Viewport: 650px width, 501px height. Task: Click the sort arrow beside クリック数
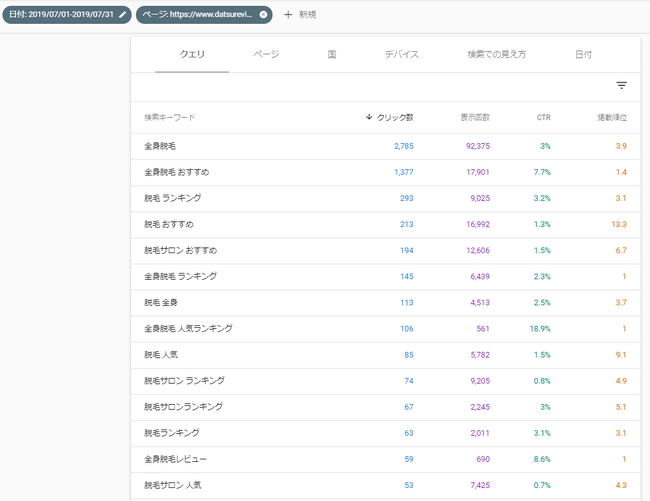(370, 117)
